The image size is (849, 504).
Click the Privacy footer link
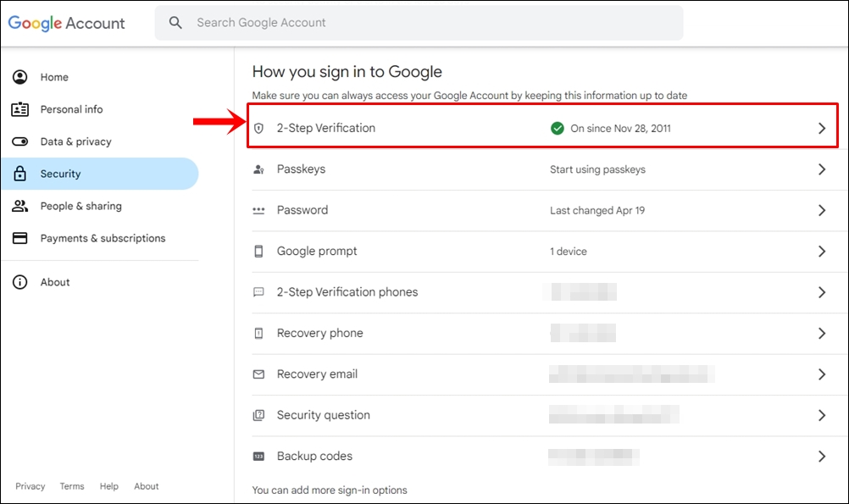(x=31, y=486)
